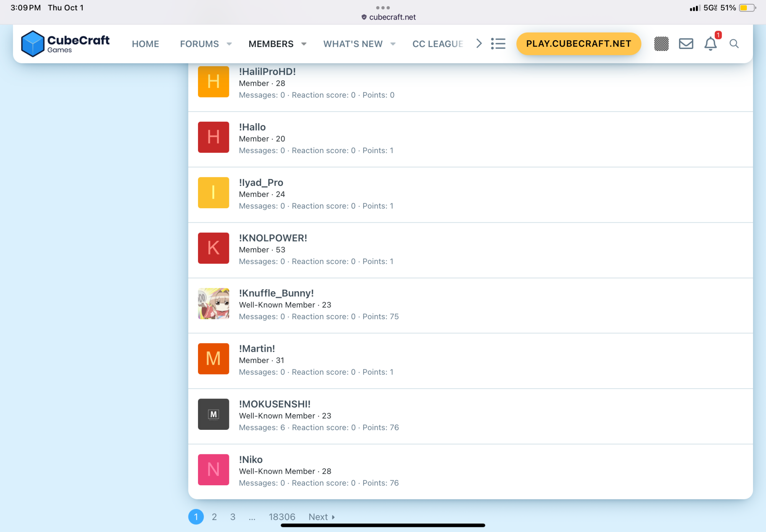The image size is (766, 532).
Task: Open the CC League menu item
Action: [x=438, y=44]
